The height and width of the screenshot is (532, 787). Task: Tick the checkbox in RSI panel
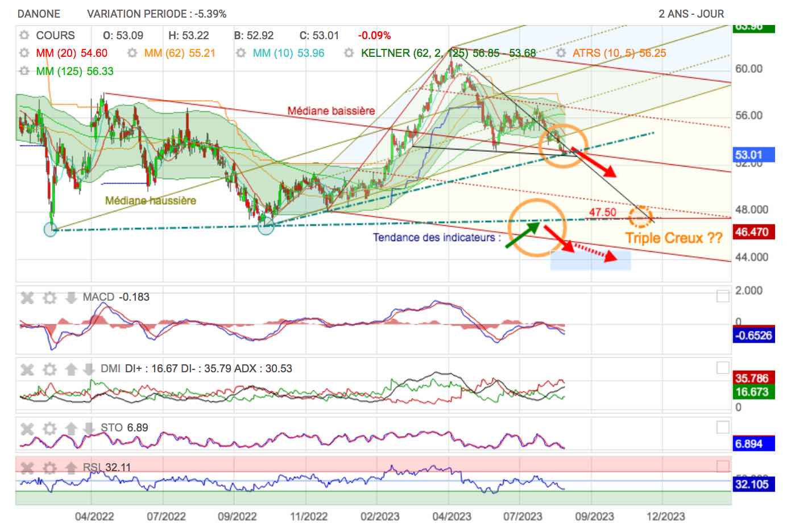[x=723, y=467]
